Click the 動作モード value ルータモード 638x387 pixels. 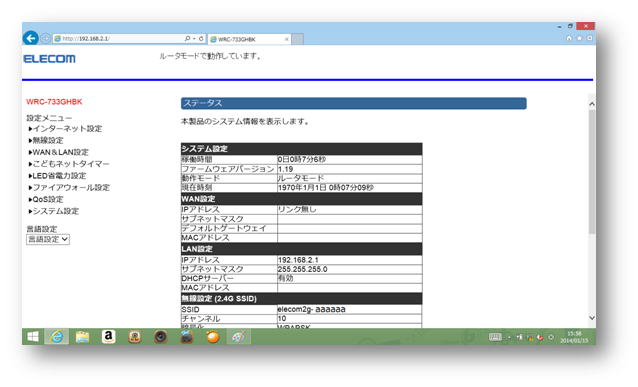[x=301, y=178]
